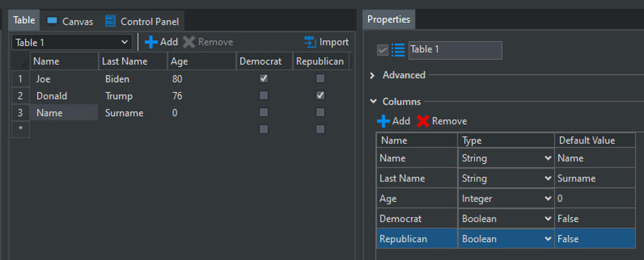The image size is (644, 260).
Task: Uncheck Republican checkbox for Donald Trump
Action: [321, 96]
